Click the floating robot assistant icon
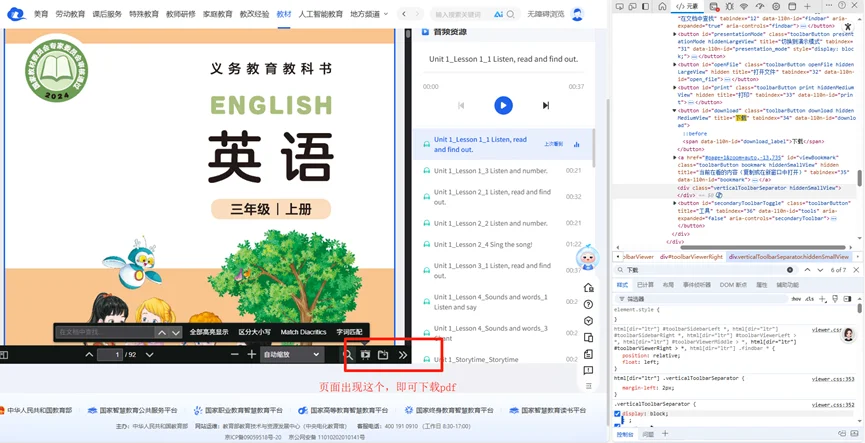Screen dimensions: 865x443 click(x=588, y=257)
